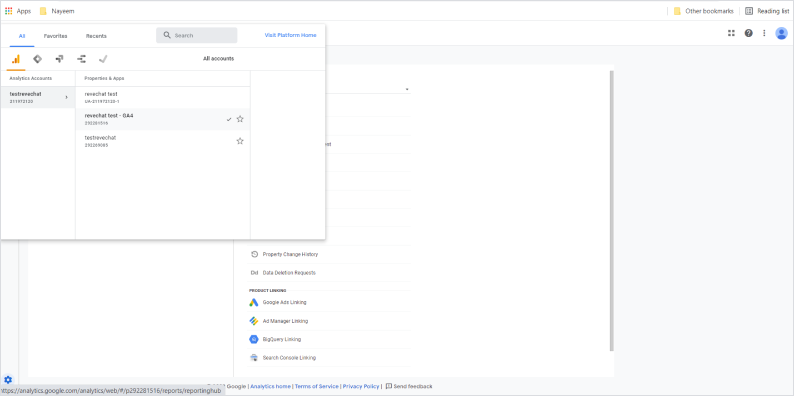Open the Terms of Service link
Screen dimensions: 794x396
(316, 386)
